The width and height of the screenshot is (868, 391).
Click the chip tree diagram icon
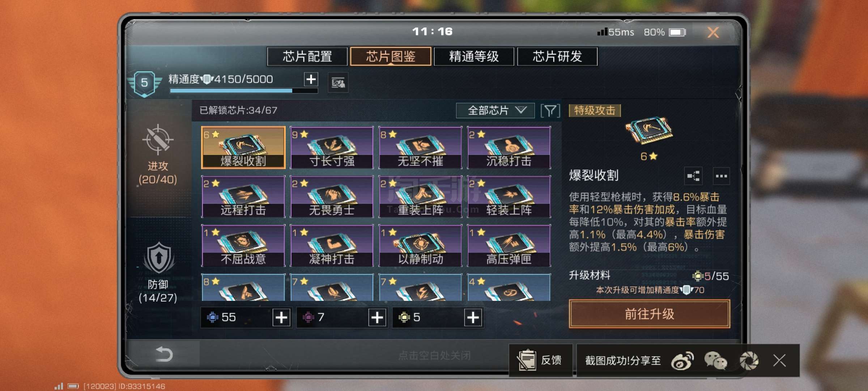693,176
